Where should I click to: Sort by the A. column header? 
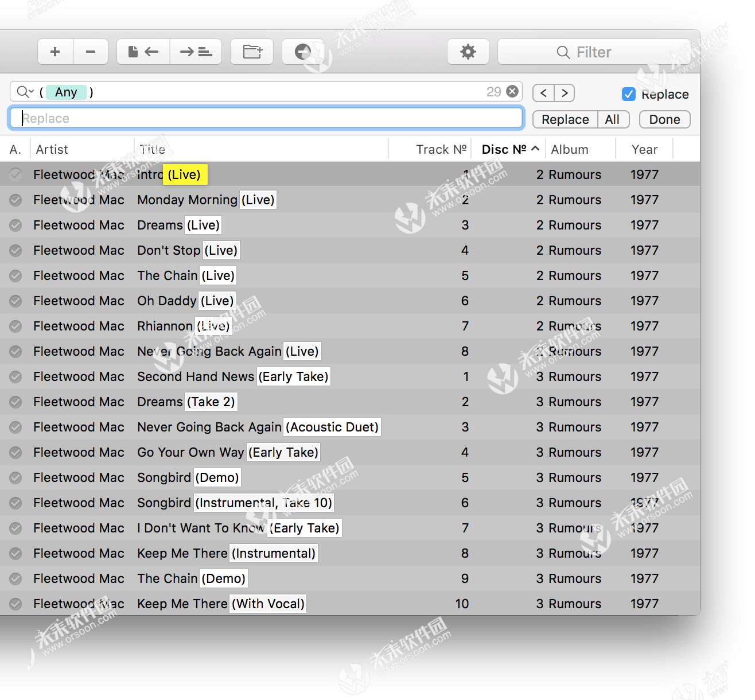point(15,149)
